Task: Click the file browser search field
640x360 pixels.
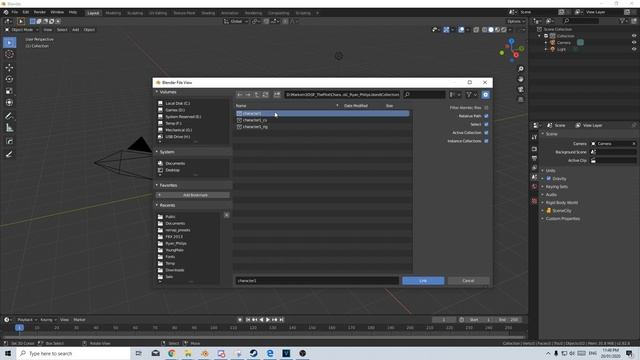Action: [x=424, y=95]
